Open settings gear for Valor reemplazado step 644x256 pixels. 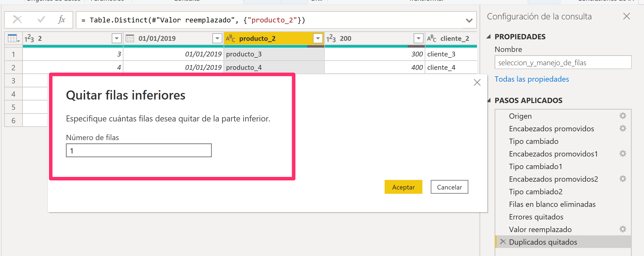coord(623,229)
